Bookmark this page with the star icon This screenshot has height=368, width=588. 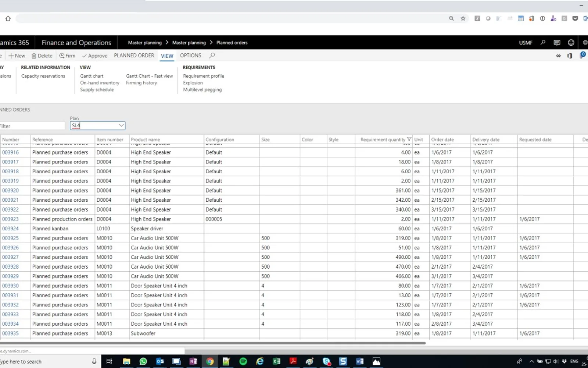(463, 18)
